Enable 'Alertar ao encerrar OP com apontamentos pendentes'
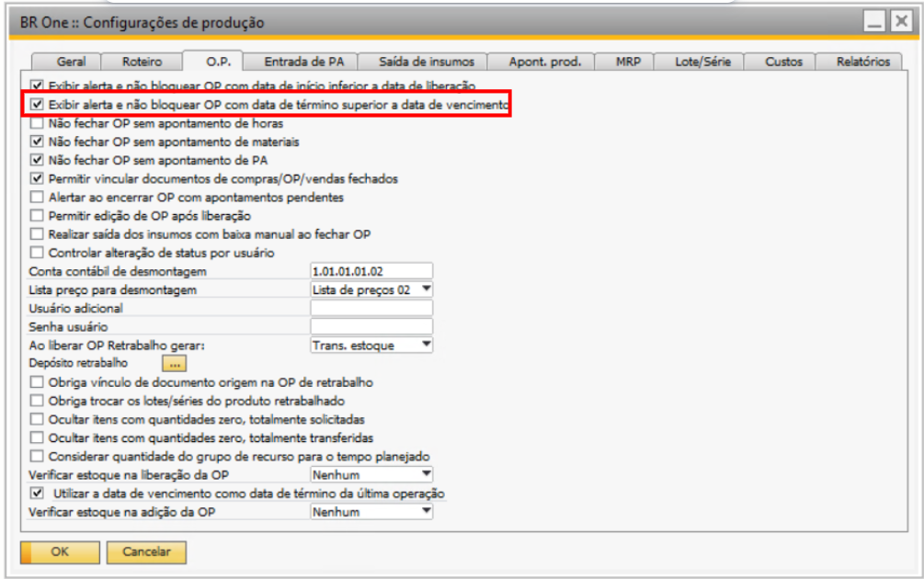924x579 pixels. click(x=37, y=197)
